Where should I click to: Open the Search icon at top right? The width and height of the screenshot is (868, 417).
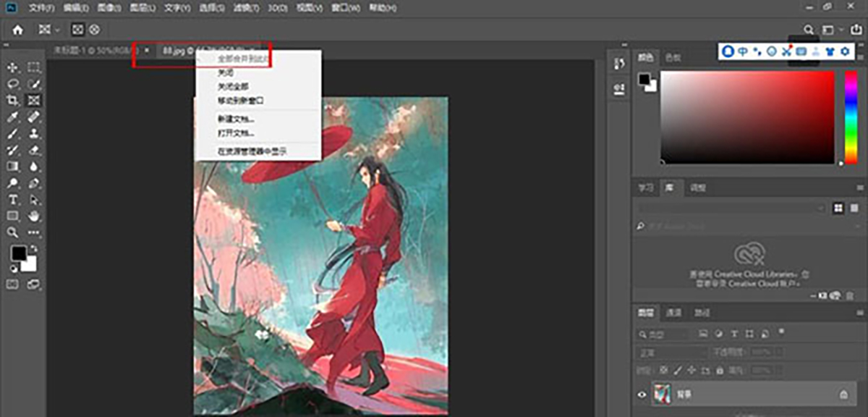pos(809,30)
